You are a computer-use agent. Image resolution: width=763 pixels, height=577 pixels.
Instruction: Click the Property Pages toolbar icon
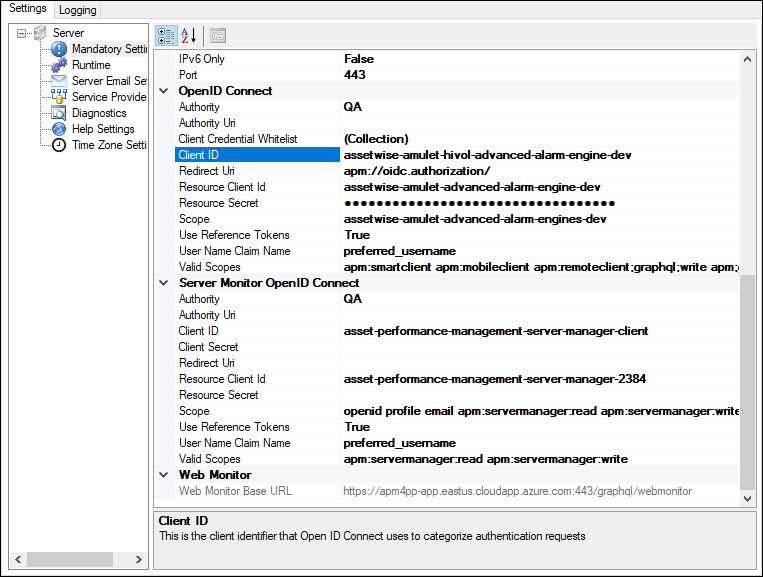(217, 36)
